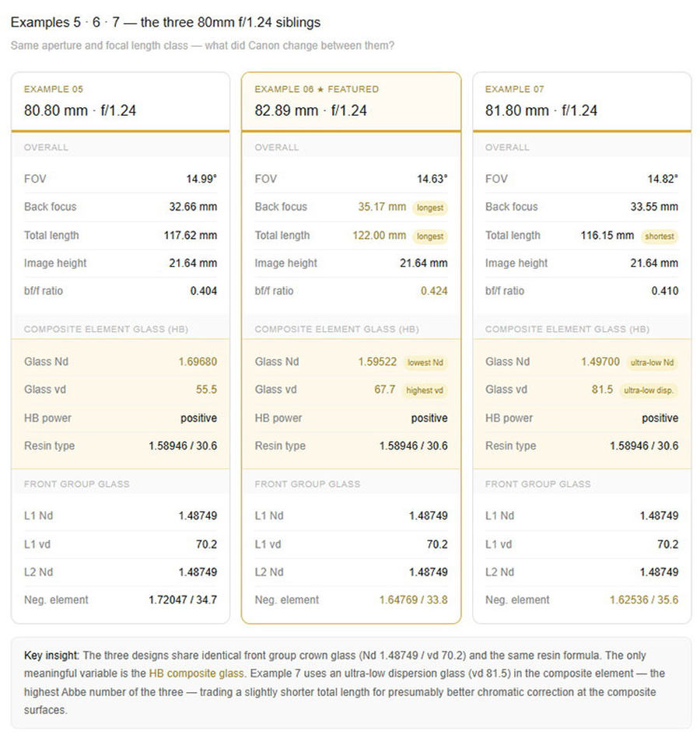
Task: Click the 'ultra-low Nd' badge
Action: (x=652, y=362)
